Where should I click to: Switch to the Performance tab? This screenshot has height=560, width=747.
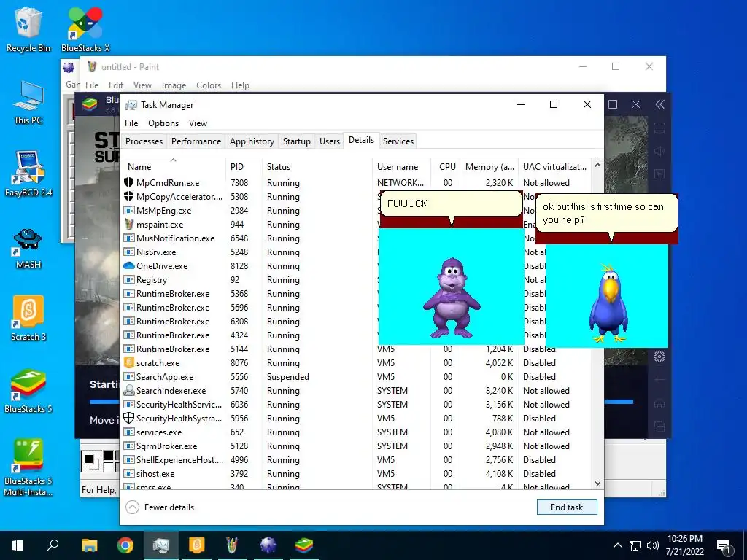point(196,141)
